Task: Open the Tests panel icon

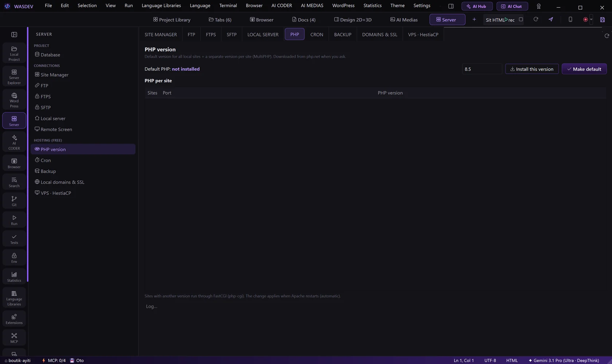Action: [x=14, y=239]
